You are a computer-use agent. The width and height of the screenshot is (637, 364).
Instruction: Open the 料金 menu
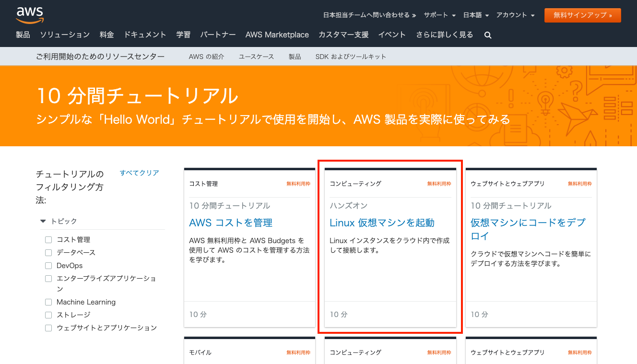tap(106, 35)
